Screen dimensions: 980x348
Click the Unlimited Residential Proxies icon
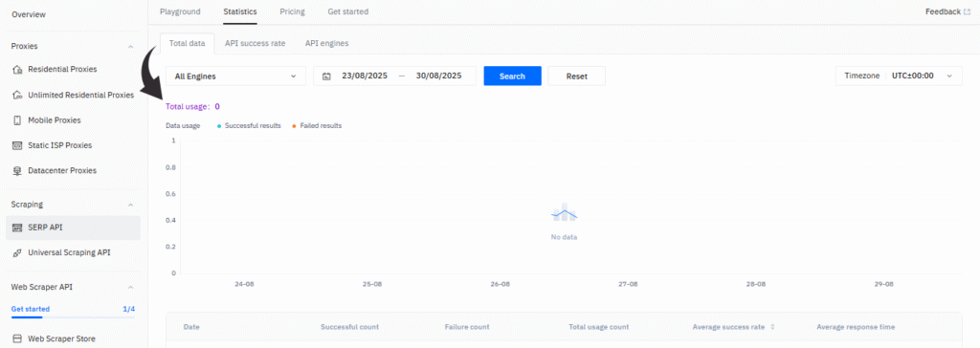point(17,95)
